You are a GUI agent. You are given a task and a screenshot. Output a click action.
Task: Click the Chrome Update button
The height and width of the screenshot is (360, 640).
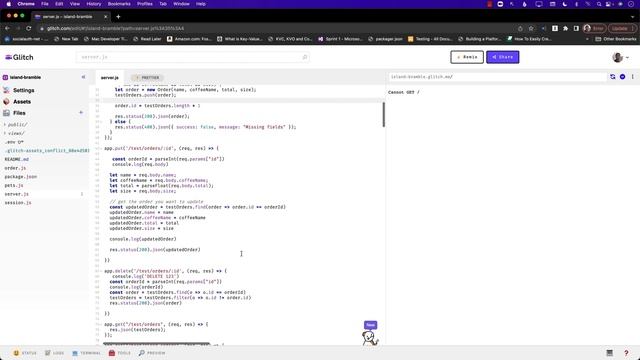click(622, 28)
